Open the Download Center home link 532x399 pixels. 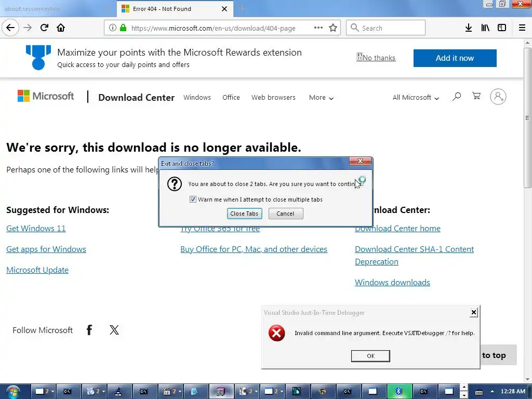point(397,229)
